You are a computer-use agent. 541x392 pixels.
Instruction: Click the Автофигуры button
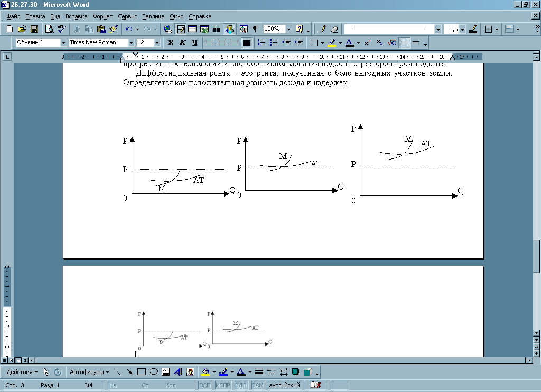click(x=89, y=372)
